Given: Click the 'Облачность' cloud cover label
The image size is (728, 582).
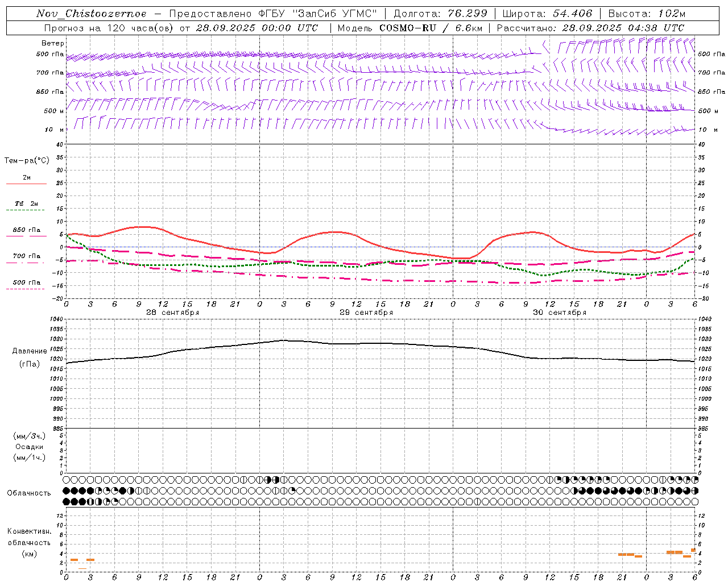Looking at the screenshot, I should (x=29, y=493).
